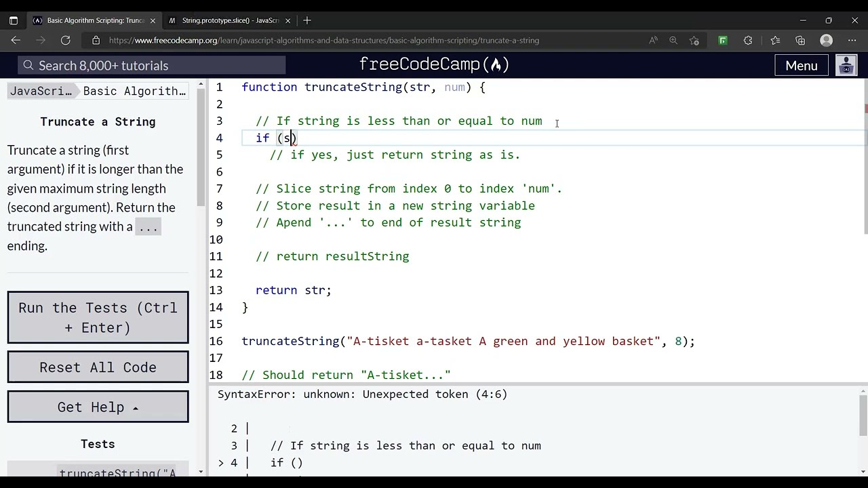
Task: Reload the page with refresh icon
Action: click(x=66, y=41)
